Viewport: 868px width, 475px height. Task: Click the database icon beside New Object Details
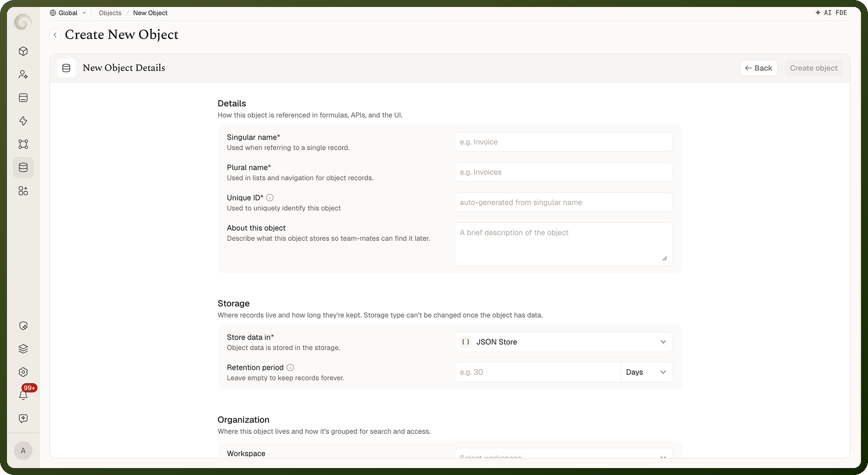[x=66, y=68]
